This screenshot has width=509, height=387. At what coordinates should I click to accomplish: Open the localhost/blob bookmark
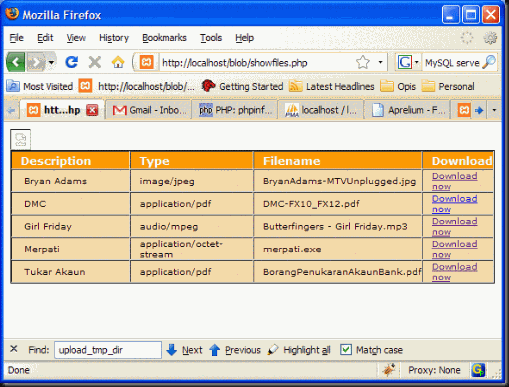point(137,86)
